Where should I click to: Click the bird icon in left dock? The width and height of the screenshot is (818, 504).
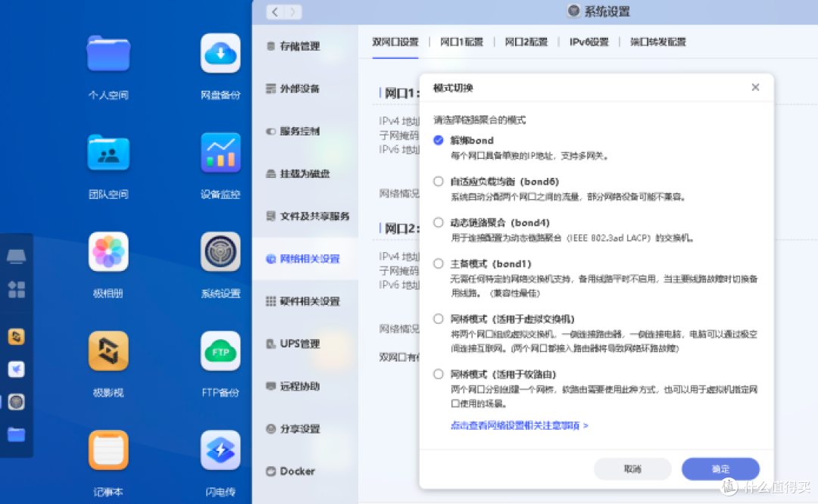coord(16,369)
